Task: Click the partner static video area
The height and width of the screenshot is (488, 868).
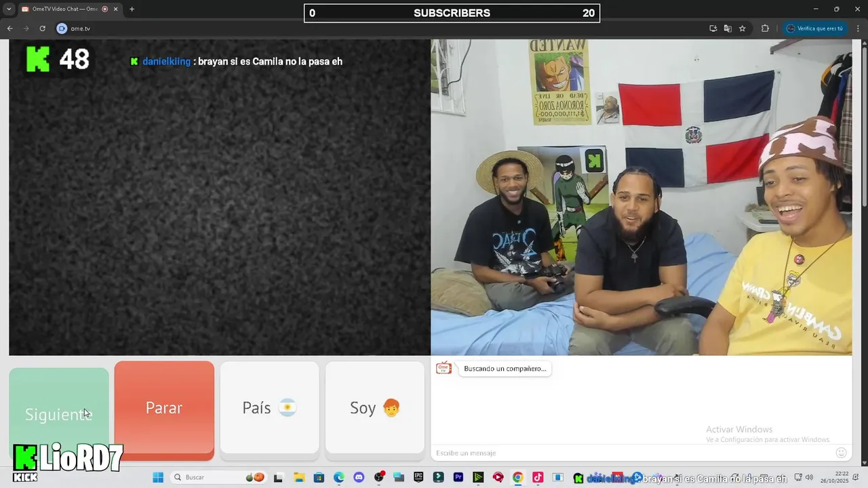Action: pyautogui.click(x=220, y=197)
